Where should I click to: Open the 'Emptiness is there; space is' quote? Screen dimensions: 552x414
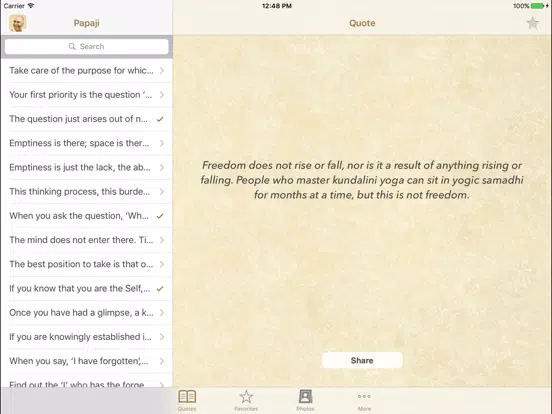click(x=87, y=143)
